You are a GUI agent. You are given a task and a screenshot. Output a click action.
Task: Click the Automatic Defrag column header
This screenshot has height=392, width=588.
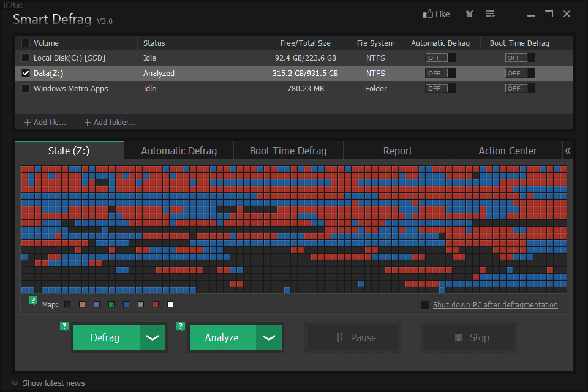[x=440, y=43]
